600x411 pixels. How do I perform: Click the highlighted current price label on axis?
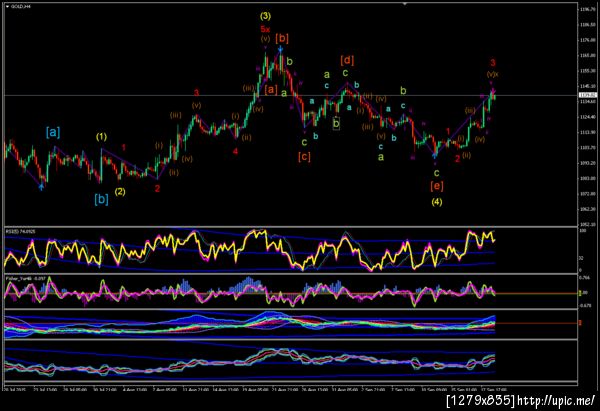pos(588,95)
